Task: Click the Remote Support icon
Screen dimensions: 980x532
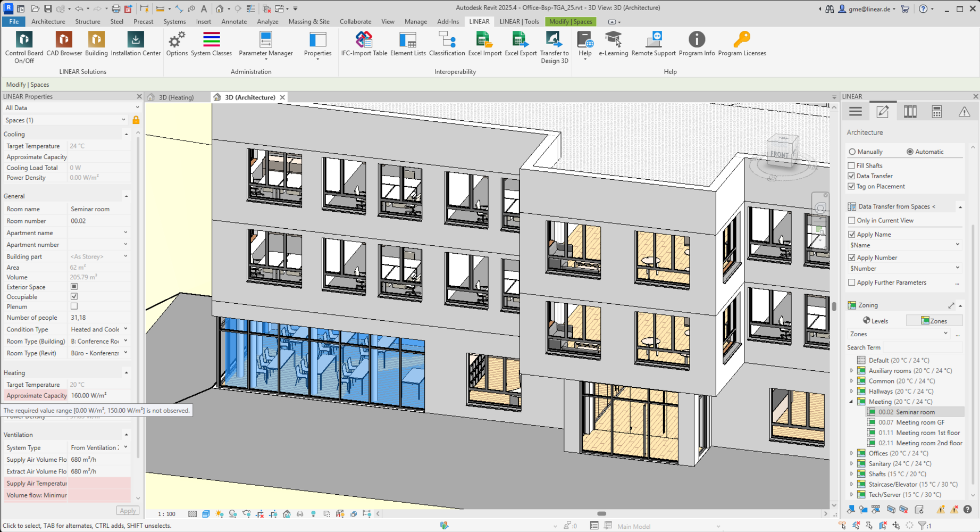Action: [653, 40]
